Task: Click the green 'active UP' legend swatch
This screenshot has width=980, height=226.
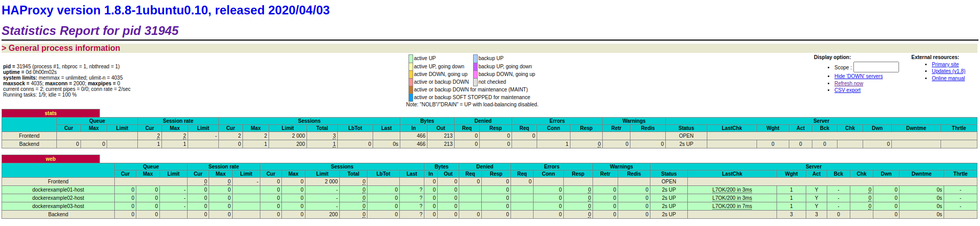Action: point(411,59)
